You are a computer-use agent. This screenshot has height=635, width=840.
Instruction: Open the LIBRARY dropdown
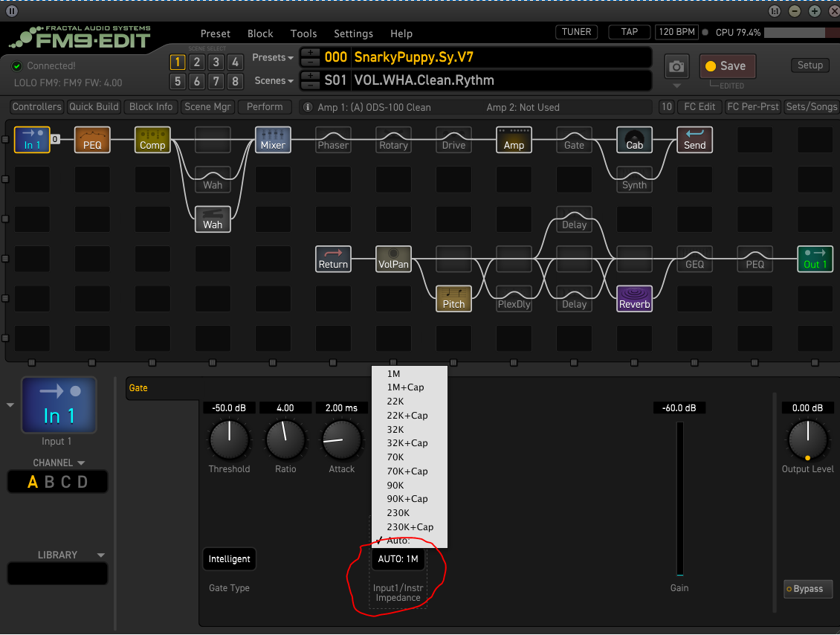[70, 555]
